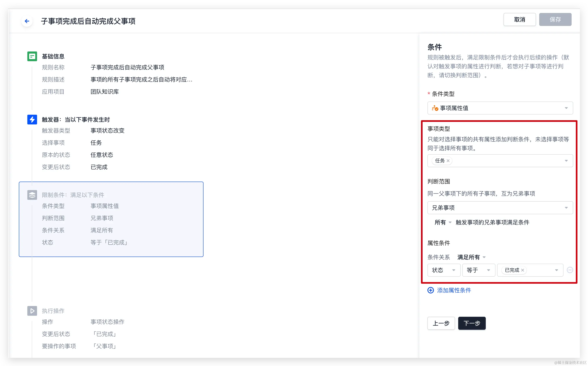
Task: Click 任意状态 original status value
Action: 102,155
